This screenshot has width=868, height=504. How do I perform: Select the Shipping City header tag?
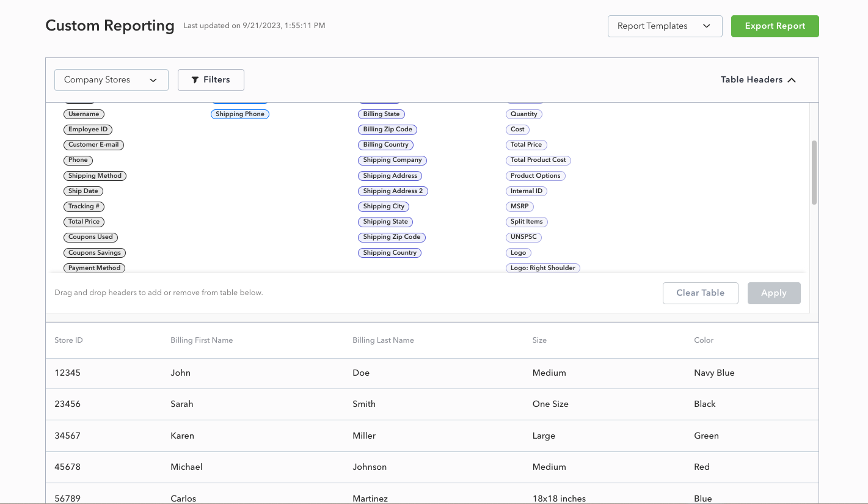click(x=384, y=206)
